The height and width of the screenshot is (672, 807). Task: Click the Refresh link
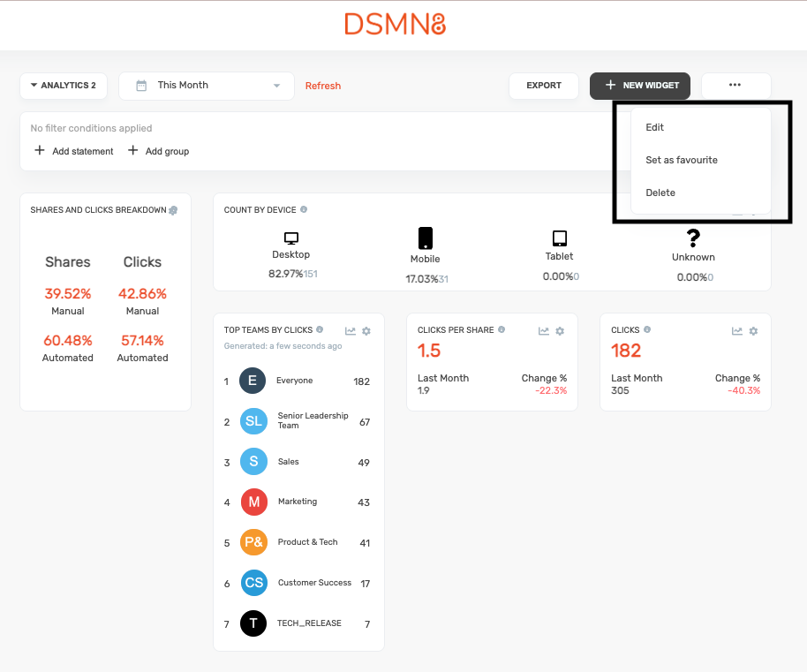pyautogui.click(x=322, y=86)
